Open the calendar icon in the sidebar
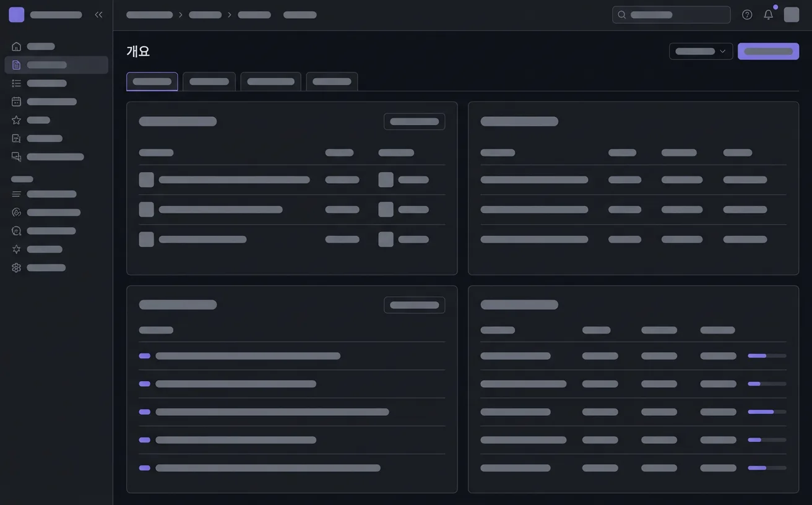Screen dimensions: 812x505 [x=16, y=101]
